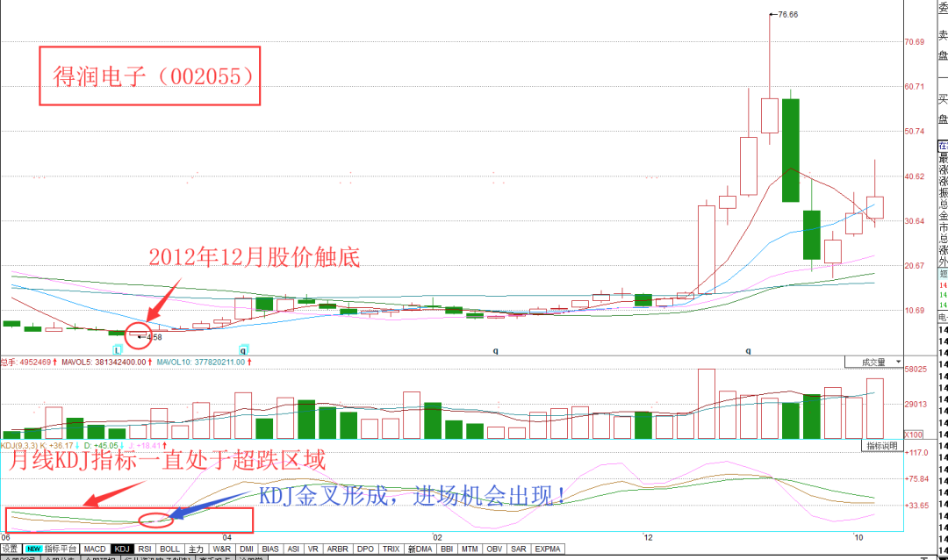Click the 10.69 price axis value

(x=915, y=310)
